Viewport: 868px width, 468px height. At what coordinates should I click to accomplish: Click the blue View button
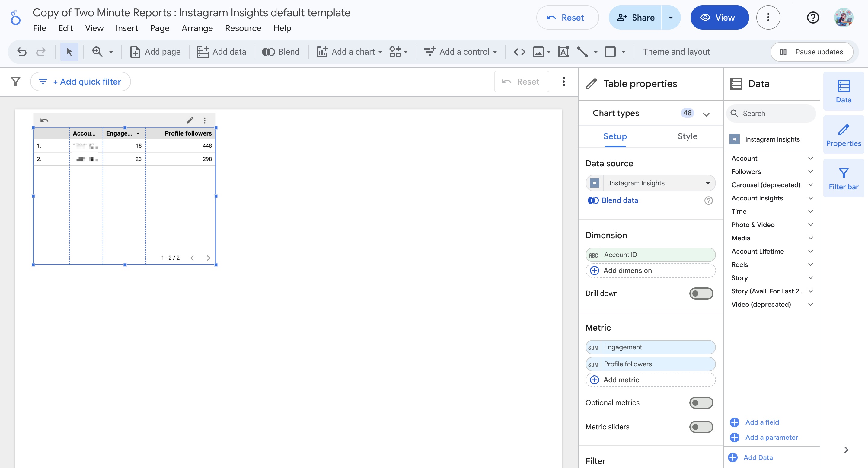click(x=720, y=18)
